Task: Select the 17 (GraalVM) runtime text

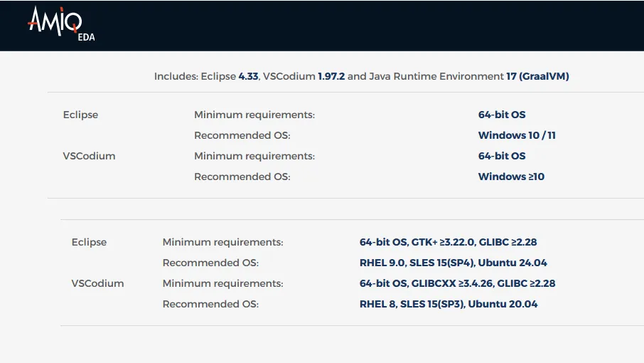Action: tap(537, 76)
